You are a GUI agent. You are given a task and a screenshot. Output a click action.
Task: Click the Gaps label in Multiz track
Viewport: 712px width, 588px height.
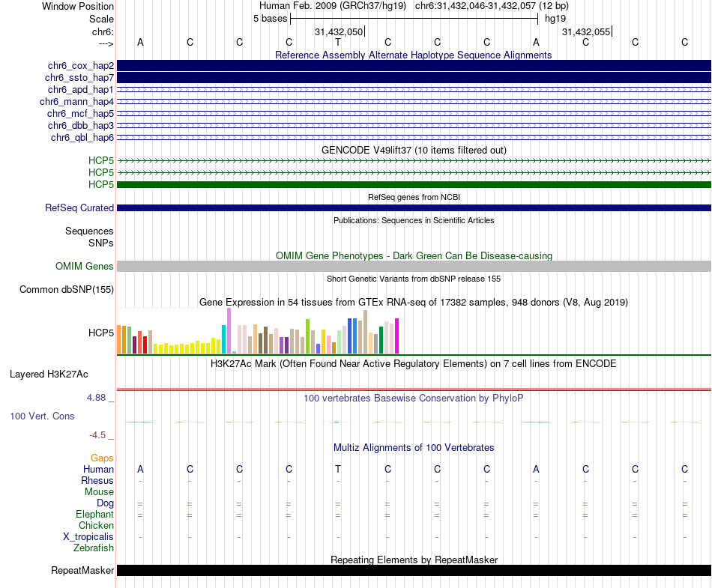point(102,458)
